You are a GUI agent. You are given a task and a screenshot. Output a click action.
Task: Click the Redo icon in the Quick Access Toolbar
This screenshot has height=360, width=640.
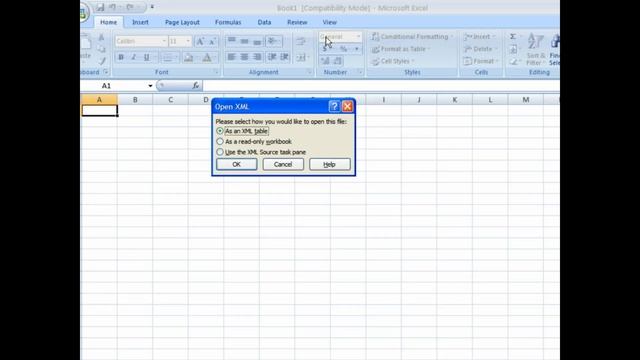[x=130, y=7]
